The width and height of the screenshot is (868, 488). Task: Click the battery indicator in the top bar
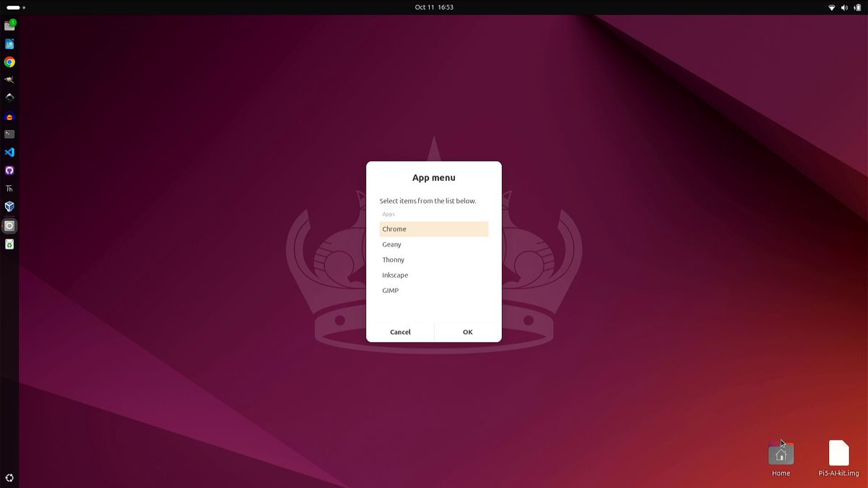click(857, 7)
